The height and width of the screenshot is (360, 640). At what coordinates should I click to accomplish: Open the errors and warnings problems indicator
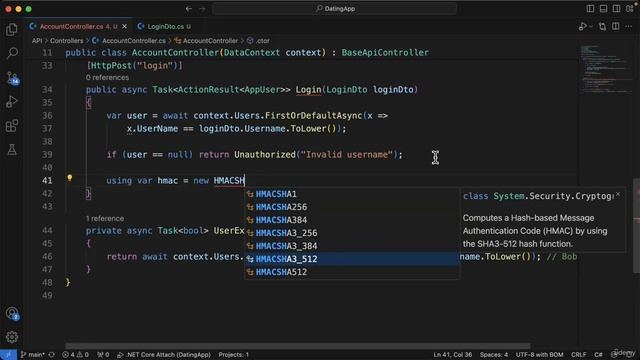pos(76,355)
